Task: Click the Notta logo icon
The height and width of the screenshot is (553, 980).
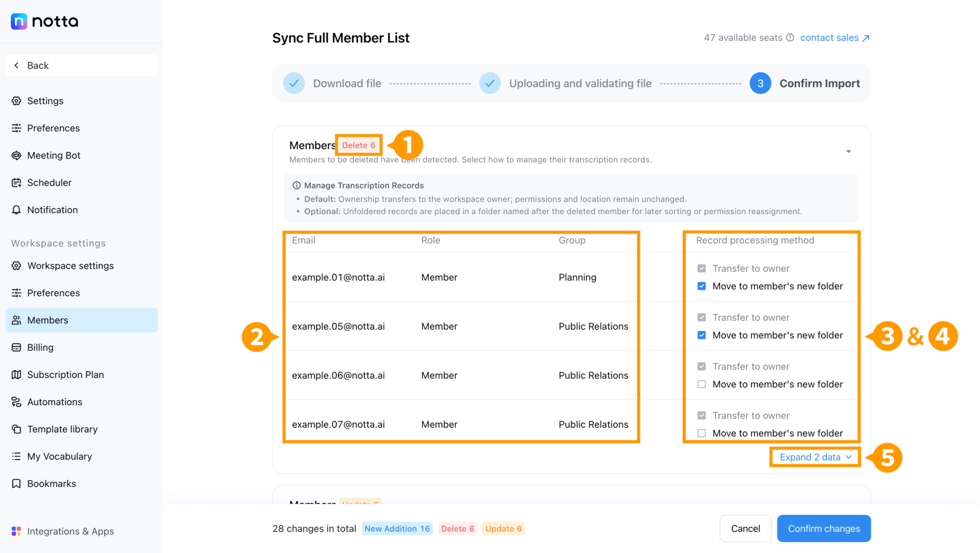Action: [19, 21]
